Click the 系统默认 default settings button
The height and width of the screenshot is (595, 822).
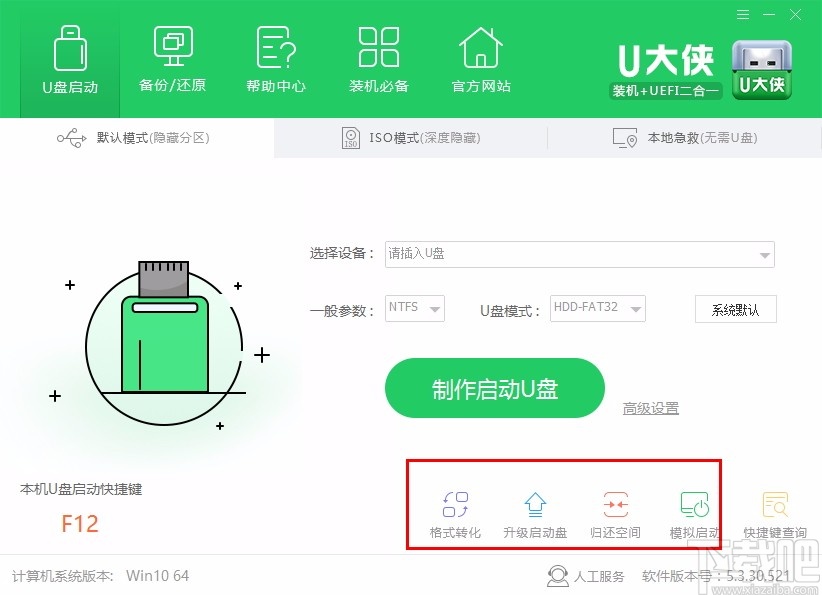pos(735,309)
